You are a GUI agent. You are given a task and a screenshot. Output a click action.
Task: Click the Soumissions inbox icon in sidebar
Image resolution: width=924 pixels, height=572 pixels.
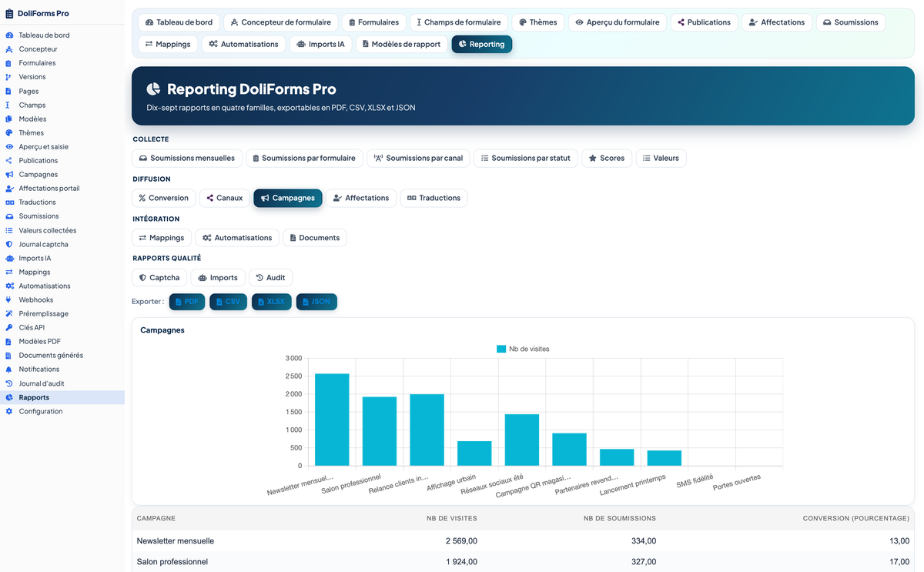click(x=9, y=216)
